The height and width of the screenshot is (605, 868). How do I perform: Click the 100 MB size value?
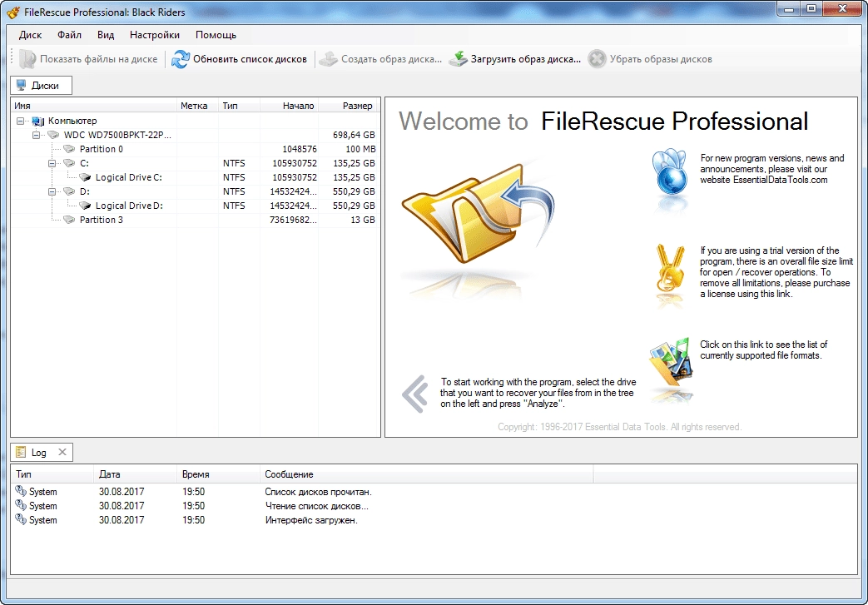(360, 149)
